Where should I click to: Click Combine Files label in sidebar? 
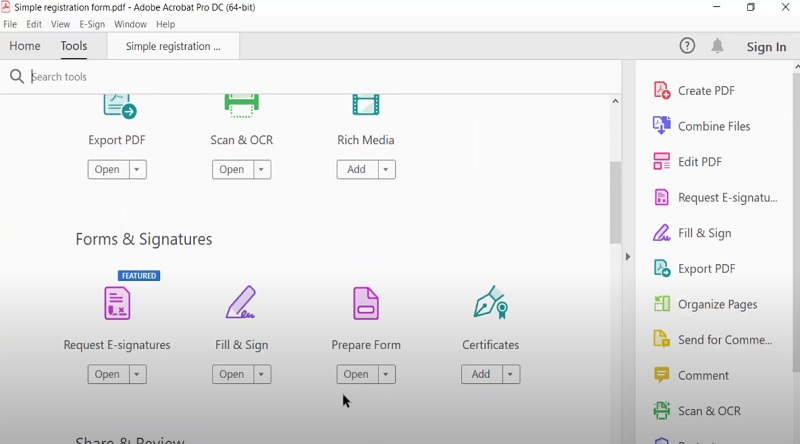pos(714,126)
